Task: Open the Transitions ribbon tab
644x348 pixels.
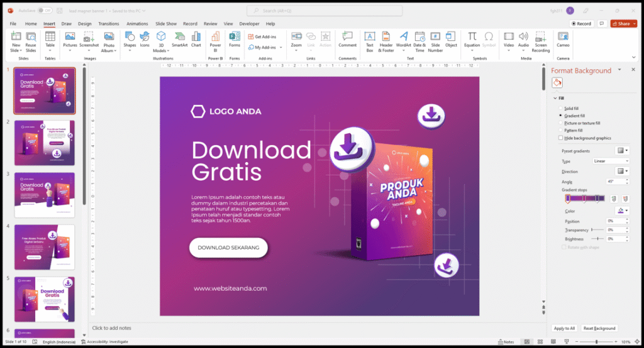Action: click(109, 24)
